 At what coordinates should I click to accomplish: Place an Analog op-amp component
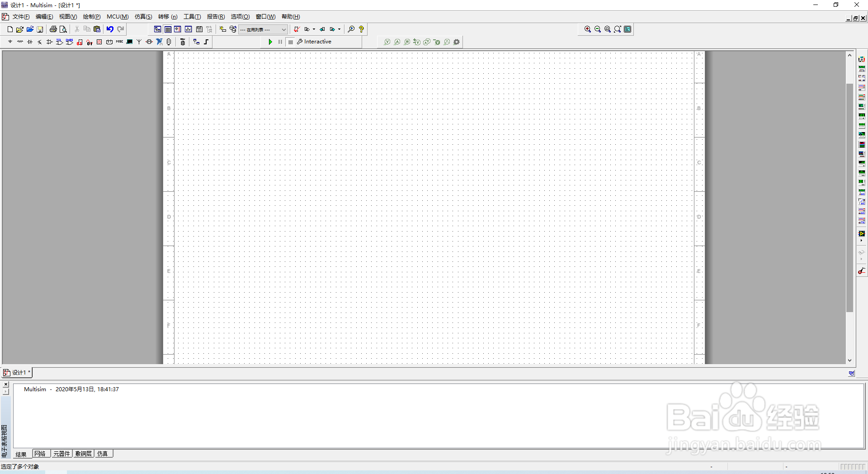coord(50,42)
